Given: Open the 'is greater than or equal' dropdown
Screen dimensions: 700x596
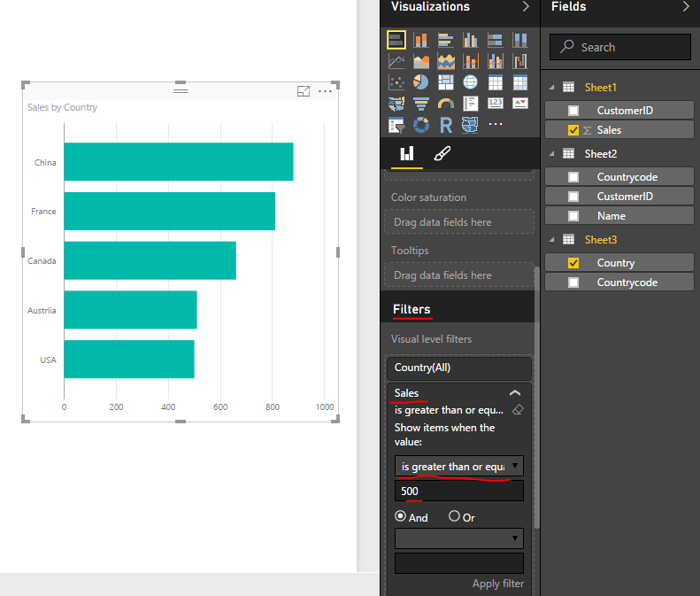Looking at the screenshot, I should (459, 467).
